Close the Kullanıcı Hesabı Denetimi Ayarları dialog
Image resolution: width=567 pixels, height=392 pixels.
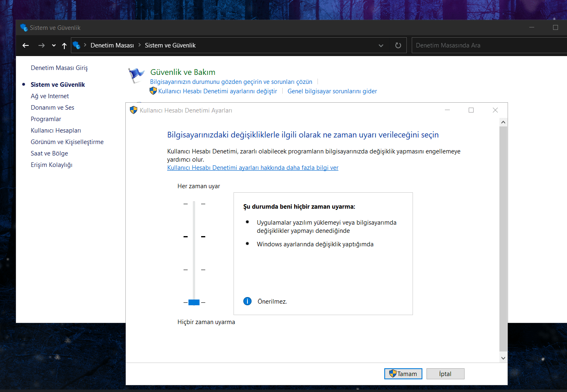pyautogui.click(x=495, y=110)
